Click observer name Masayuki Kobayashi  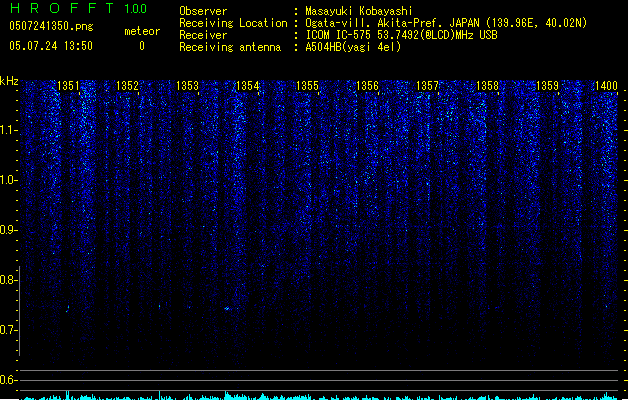(359, 11)
